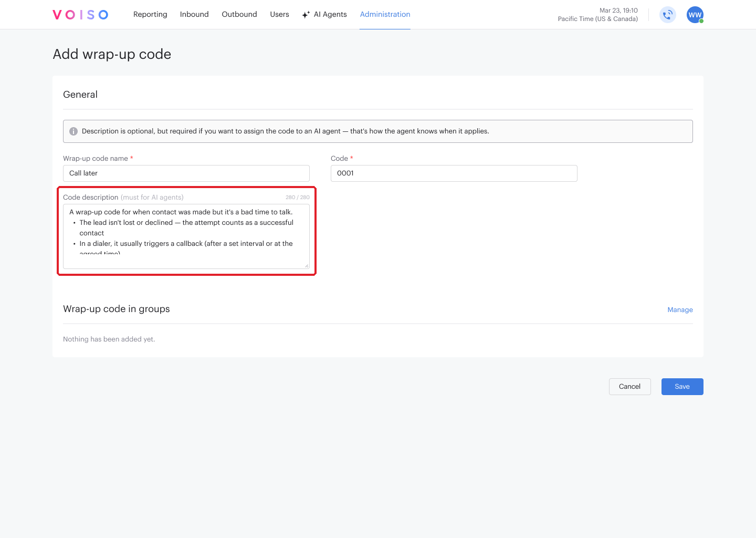
Task: Click the Manage link for groups
Action: click(x=680, y=310)
